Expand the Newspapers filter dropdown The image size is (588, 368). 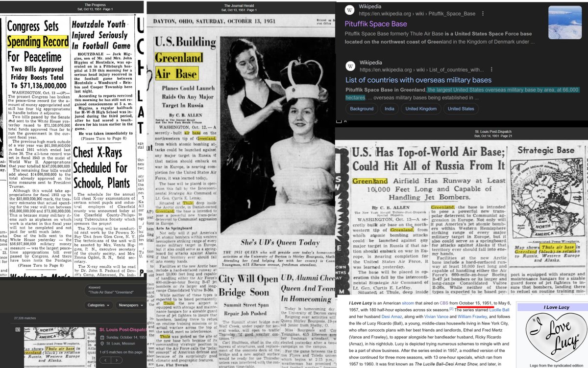coord(132,305)
